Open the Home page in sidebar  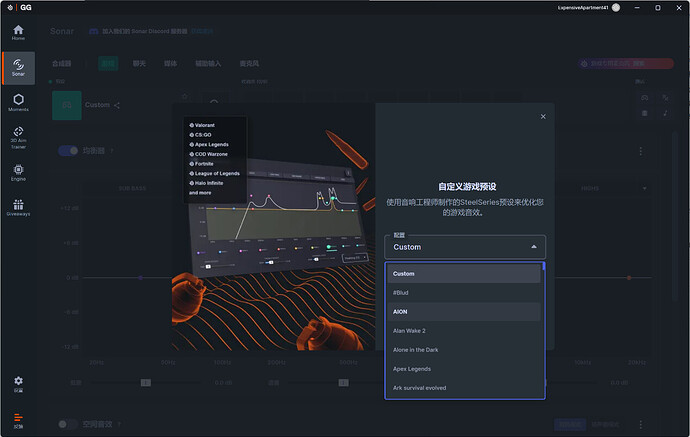[x=18, y=32]
